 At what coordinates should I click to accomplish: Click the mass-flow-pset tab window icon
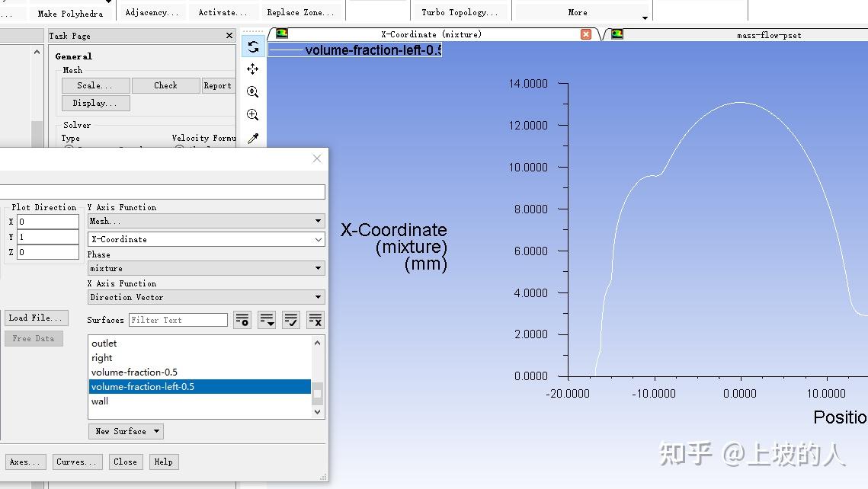pyautogui.click(x=617, y=34)
